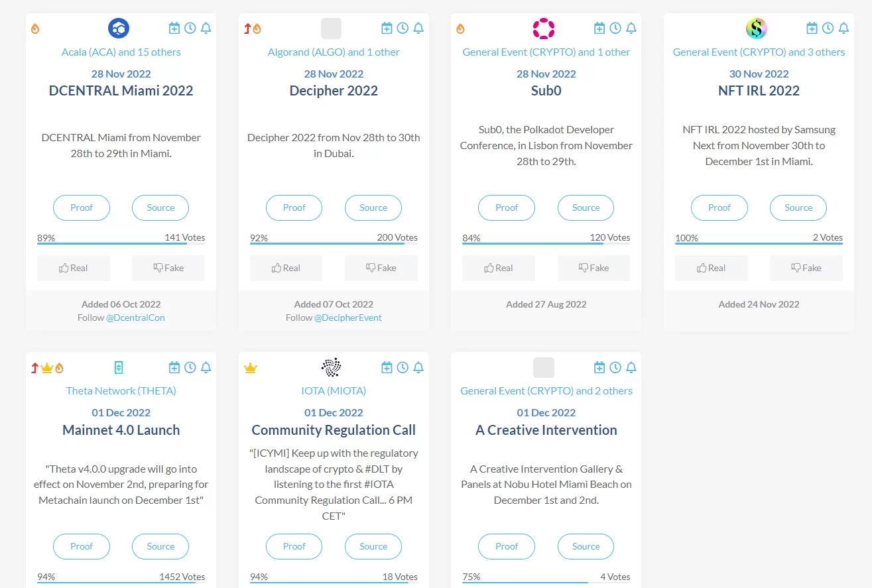
Task: Click the IOTA logo icon
Action: (331, 367)
